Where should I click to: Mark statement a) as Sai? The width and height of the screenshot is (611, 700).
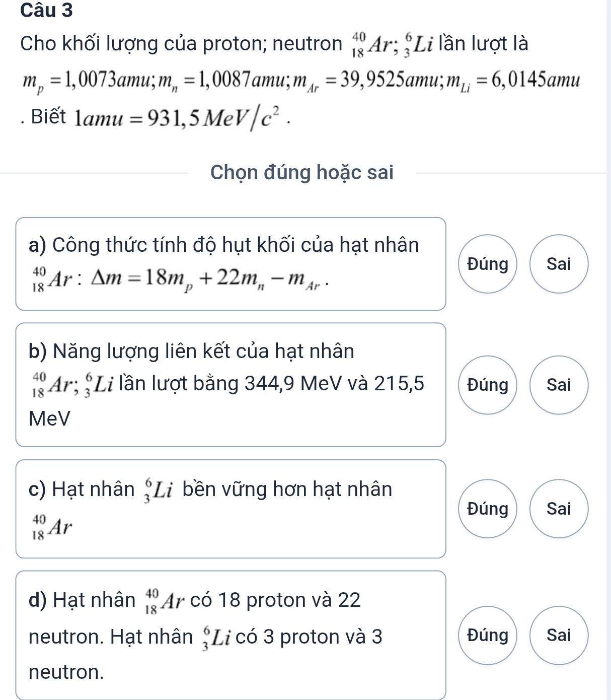(x=559, y=264)
